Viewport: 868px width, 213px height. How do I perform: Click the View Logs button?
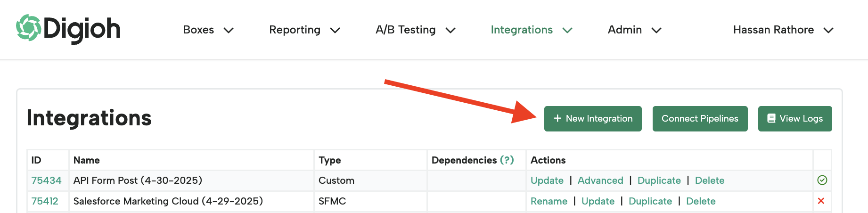pyautogui.click(x=795, y=119)
